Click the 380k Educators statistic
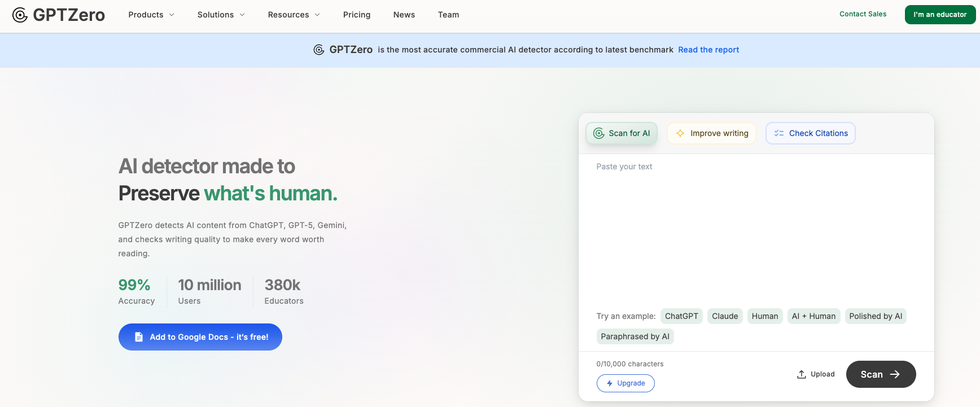This screenshot has width=980, height=407. (284, 291)
